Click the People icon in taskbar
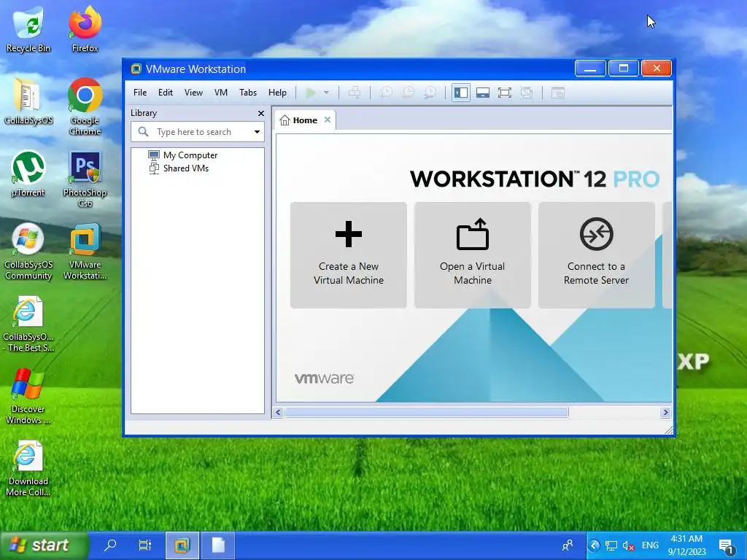747x560 pixels. (568, 545)
